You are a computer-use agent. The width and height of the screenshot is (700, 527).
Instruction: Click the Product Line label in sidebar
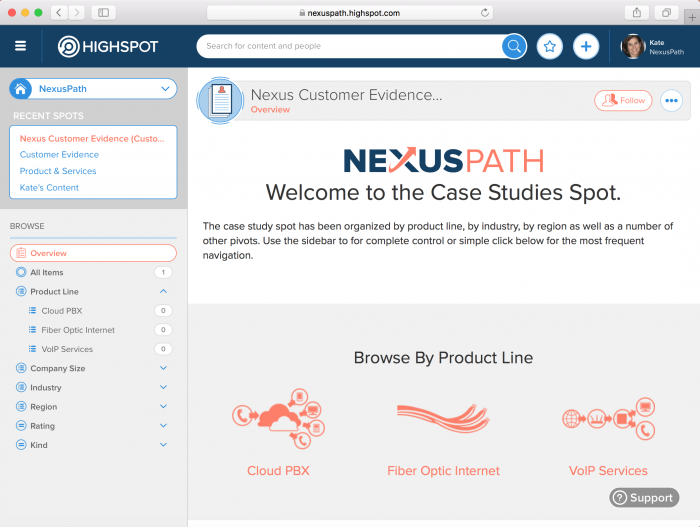[54, 292]
